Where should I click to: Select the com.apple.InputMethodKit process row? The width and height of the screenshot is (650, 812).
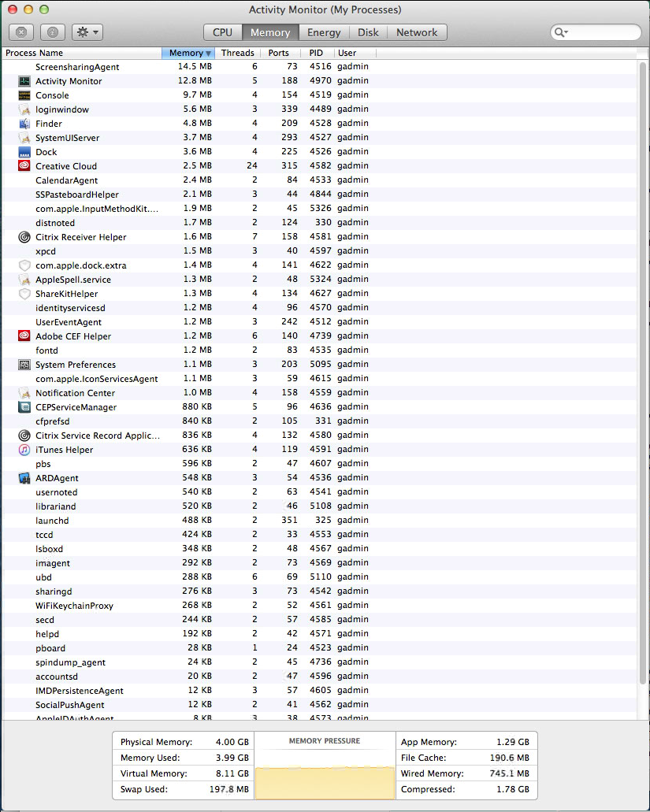[320, 209]
